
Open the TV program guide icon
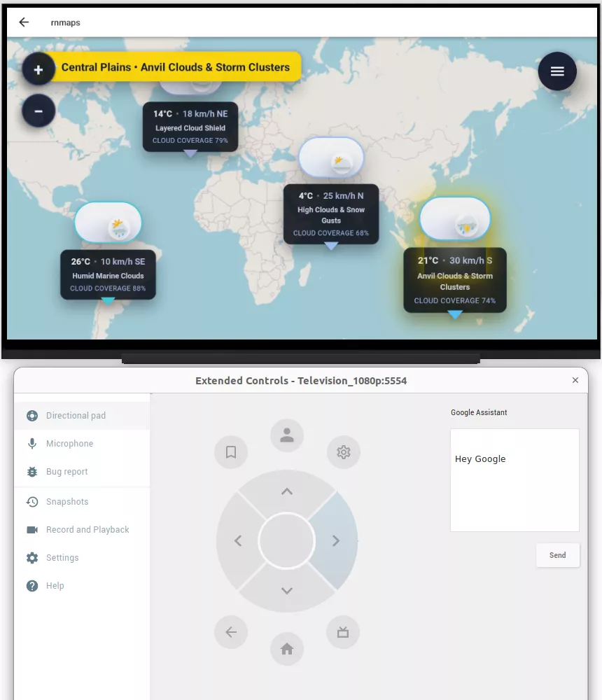point(343,632)
